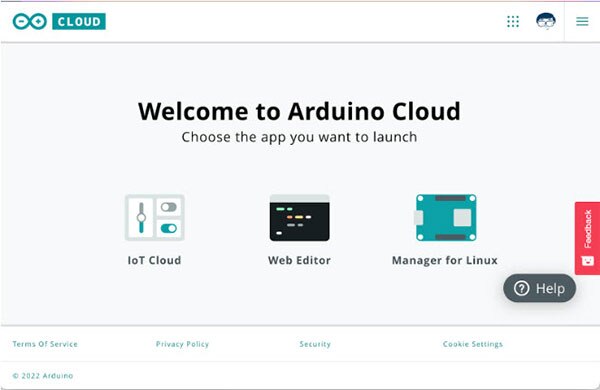The height and width of the screenshot is (390, 600).
Task: Expand the hamburger navigation menu
Action: (582, 21)
